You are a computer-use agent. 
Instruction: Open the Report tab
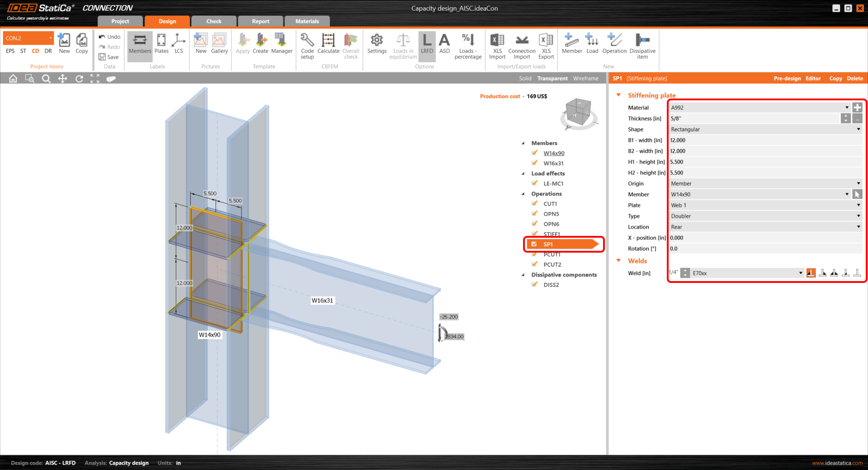click(260, 21)
